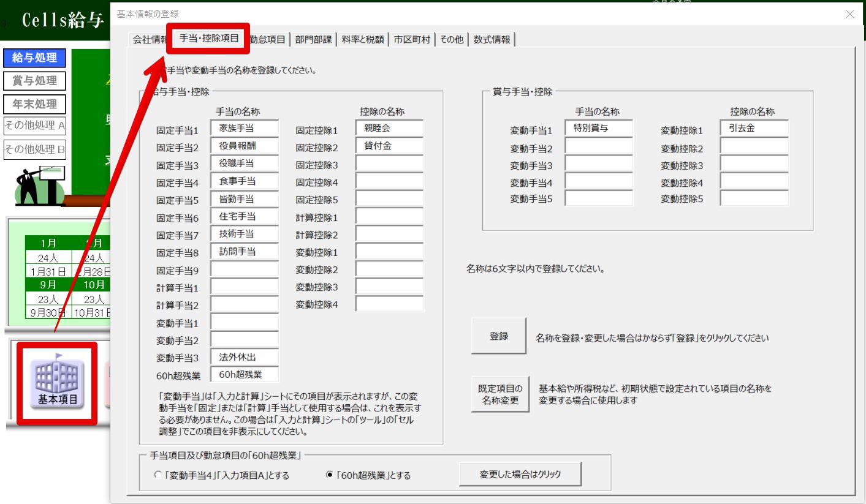Switch to the 料率と税額 tab

point(363,40)
